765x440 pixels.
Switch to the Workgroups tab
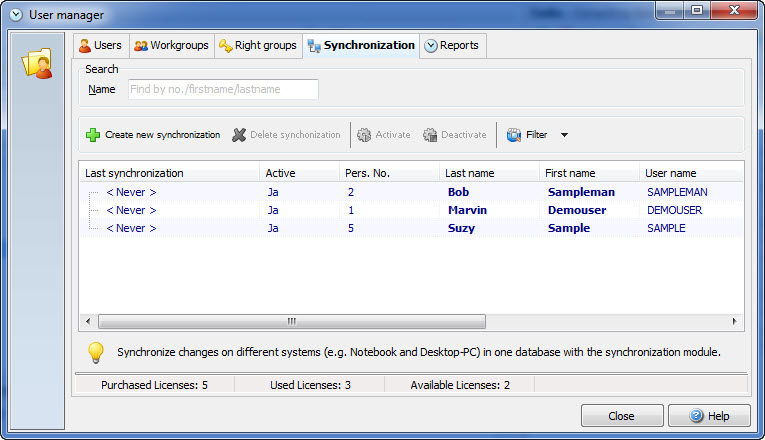[x=172, y=45]
